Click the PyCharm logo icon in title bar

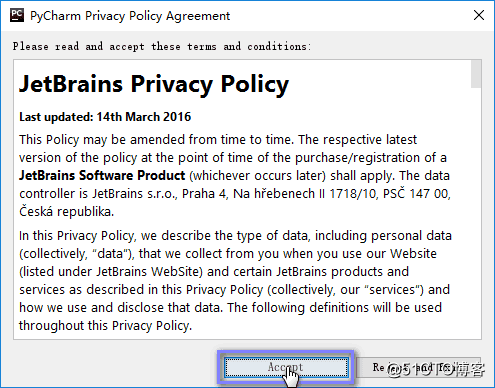[17, 15]
